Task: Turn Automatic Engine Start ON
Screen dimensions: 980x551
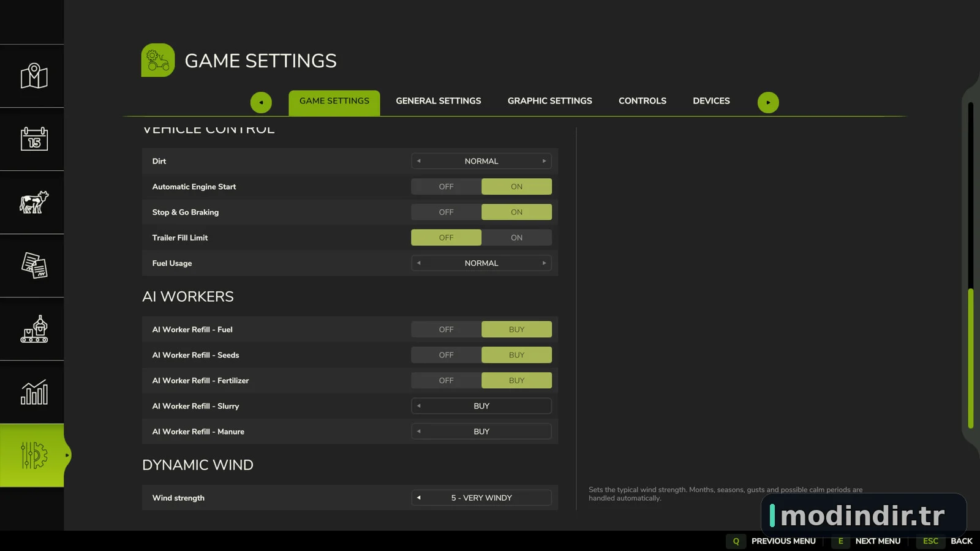Action: coord(516,187)
